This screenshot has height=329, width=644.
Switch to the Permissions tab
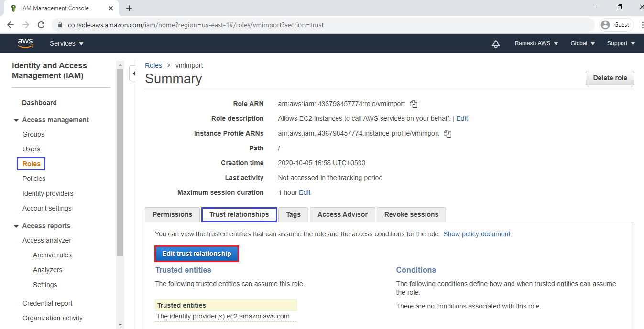pyautogui.click(x=172, y=214)
